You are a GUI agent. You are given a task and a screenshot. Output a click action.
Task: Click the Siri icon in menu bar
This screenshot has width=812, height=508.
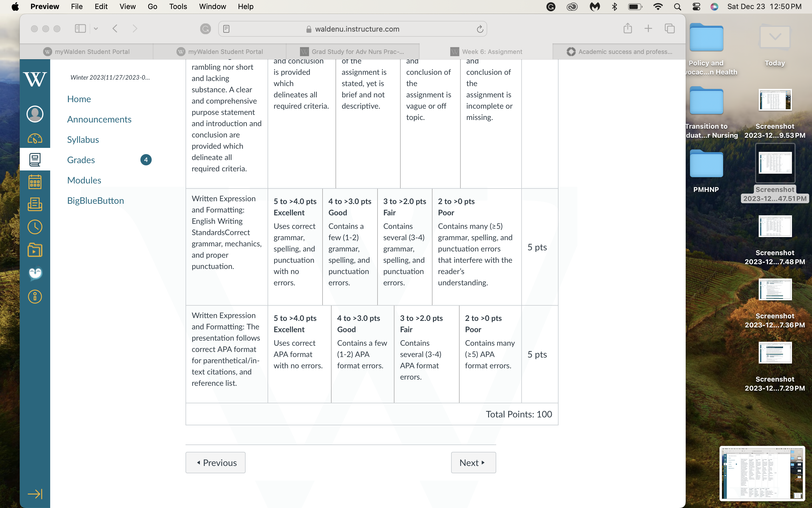[714, 7]
